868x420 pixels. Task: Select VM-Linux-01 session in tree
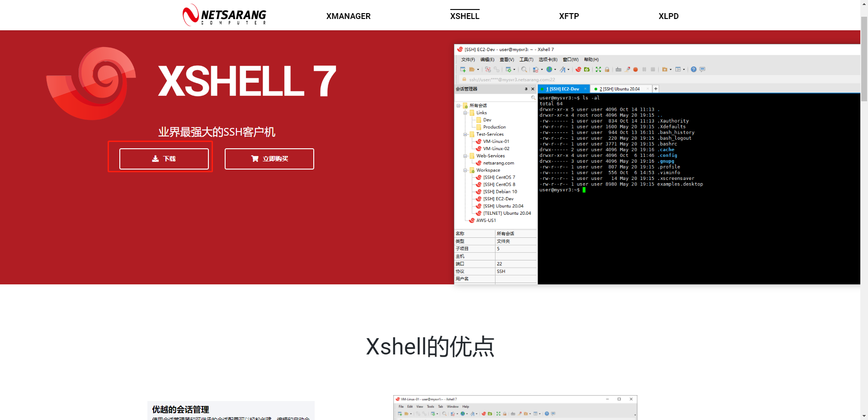[493, 142]
